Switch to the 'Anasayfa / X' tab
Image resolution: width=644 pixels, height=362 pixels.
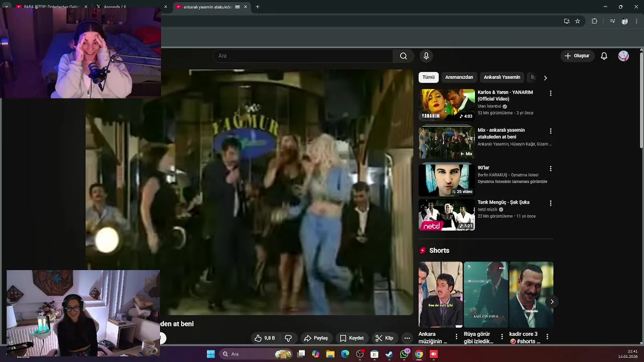pos(130,7)
